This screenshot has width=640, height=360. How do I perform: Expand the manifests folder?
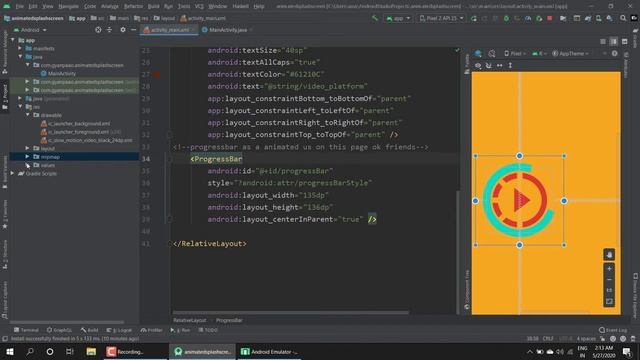click(20, 48)
